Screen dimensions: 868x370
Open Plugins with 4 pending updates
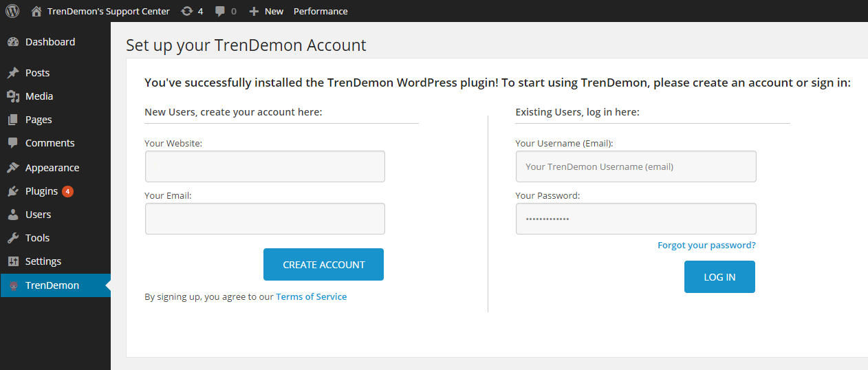[42, 191]
